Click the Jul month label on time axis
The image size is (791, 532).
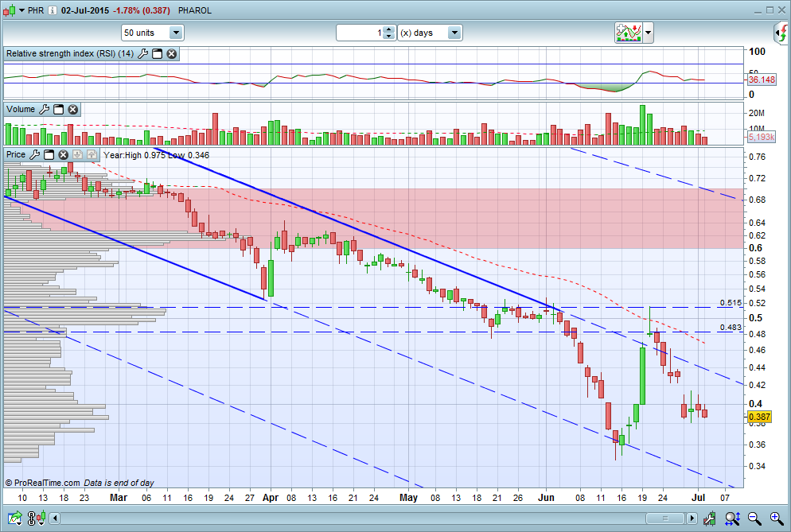pyautogui.click(x=698, y=498)
